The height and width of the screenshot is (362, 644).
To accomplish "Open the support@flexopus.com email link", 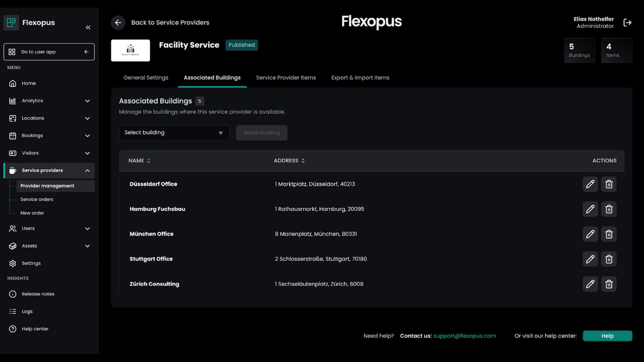I will click(x=465, y=336).
